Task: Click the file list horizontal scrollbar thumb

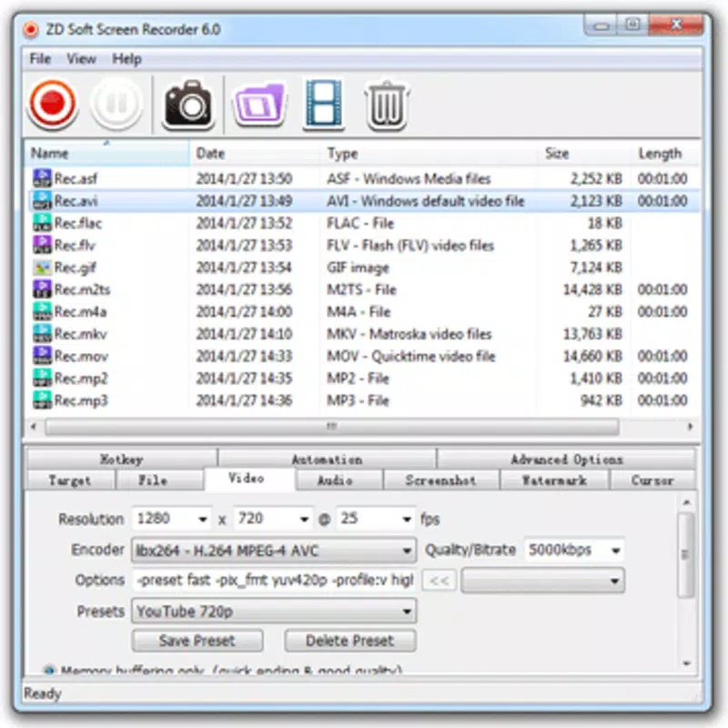Action: coord(332,426)
